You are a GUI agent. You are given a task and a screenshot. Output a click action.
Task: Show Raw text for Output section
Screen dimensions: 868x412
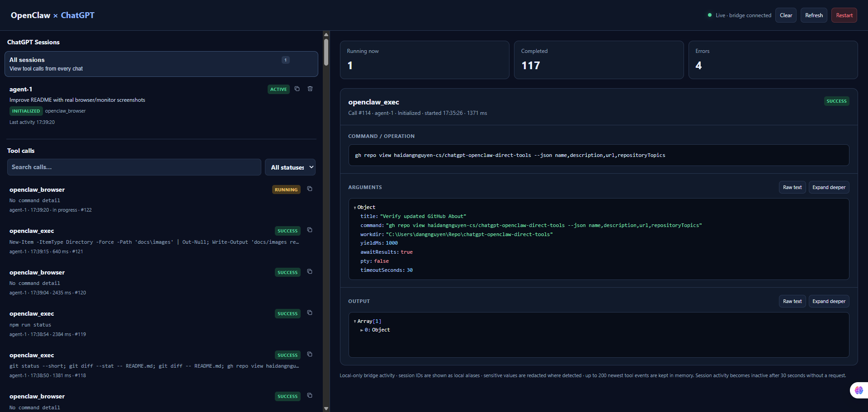pyautogui.click(x=792, y=301)
